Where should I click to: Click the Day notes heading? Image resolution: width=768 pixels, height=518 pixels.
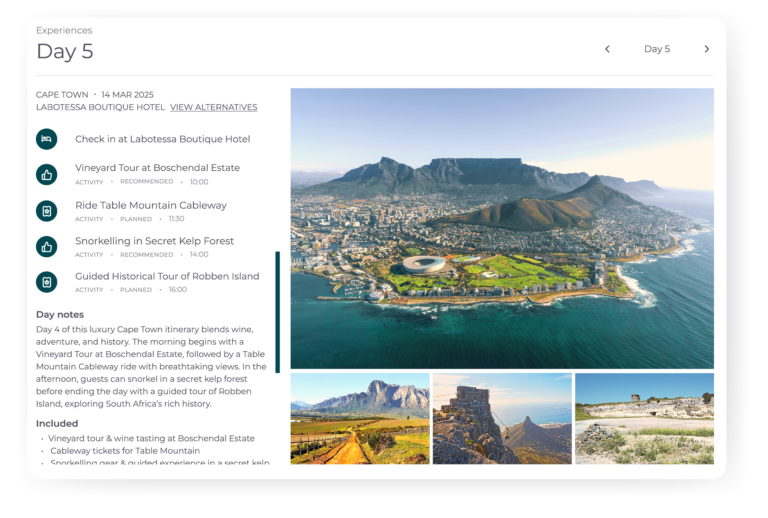pyautogui.click(x=60, y=314)
